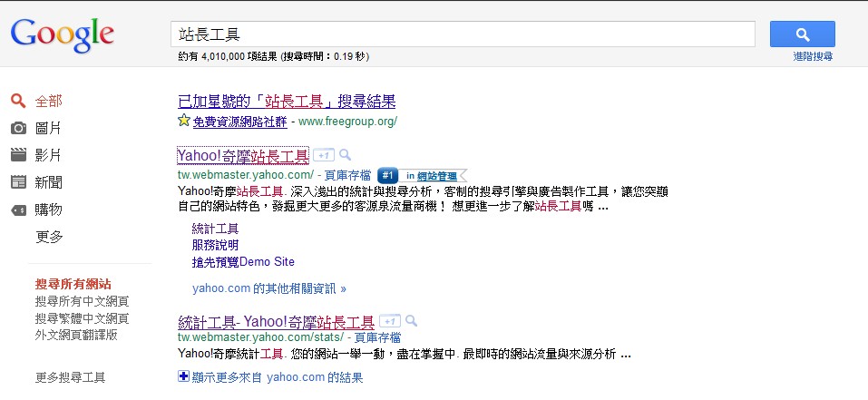Image resolution: width=868 pixels, height=400 pixels.
Task: Click preview magnifier next to Yahoo!奇摩站長工具
Action: point(345,155)
